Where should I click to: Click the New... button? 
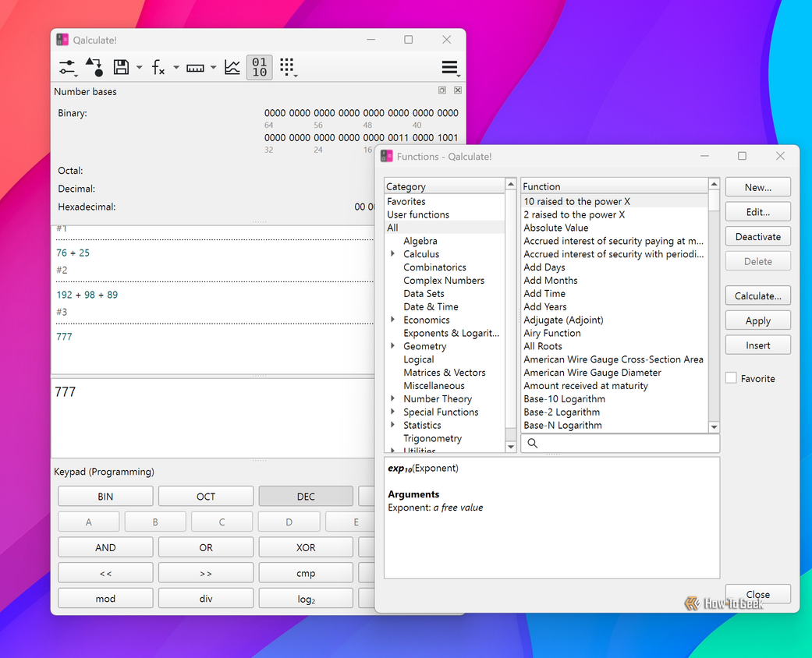758,187
